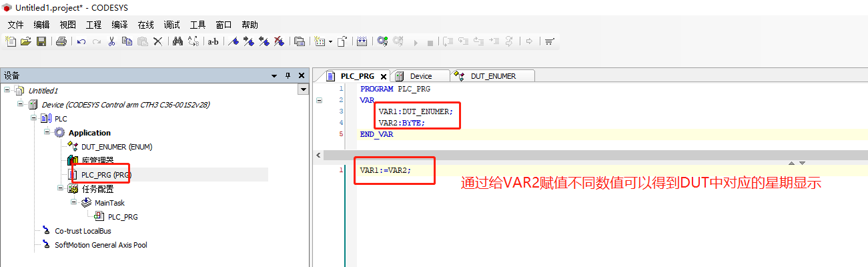The height and width of the screenshot is (267, 868).
Task: Collapse the Device tree node
Action: [21, 104]
